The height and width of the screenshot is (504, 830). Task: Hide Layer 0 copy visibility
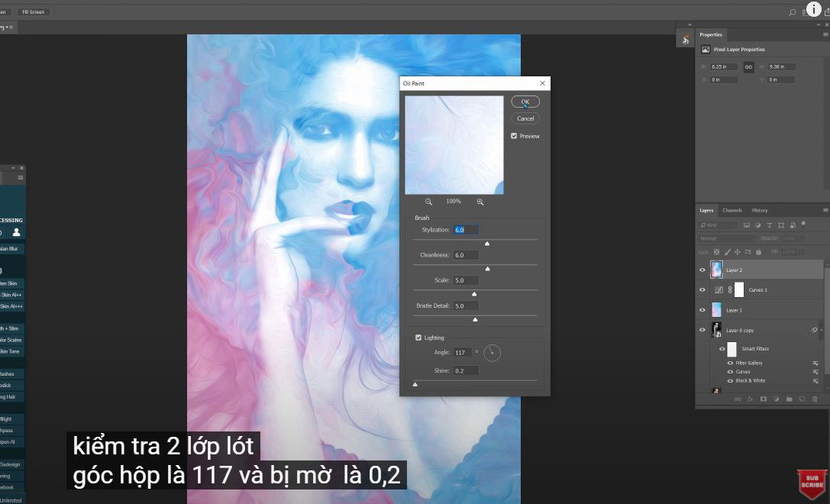(703, 330)
